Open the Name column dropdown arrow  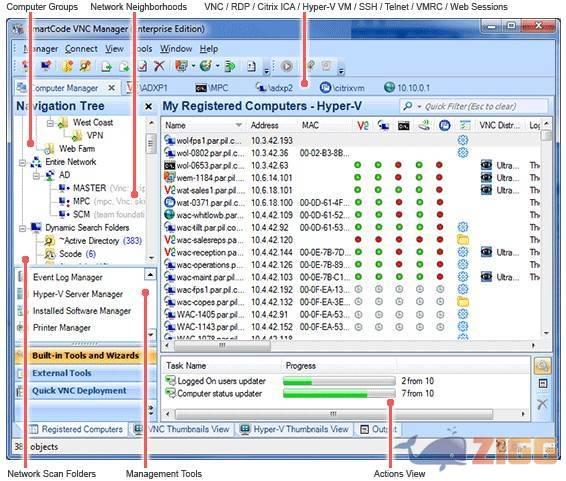(238, 125)
